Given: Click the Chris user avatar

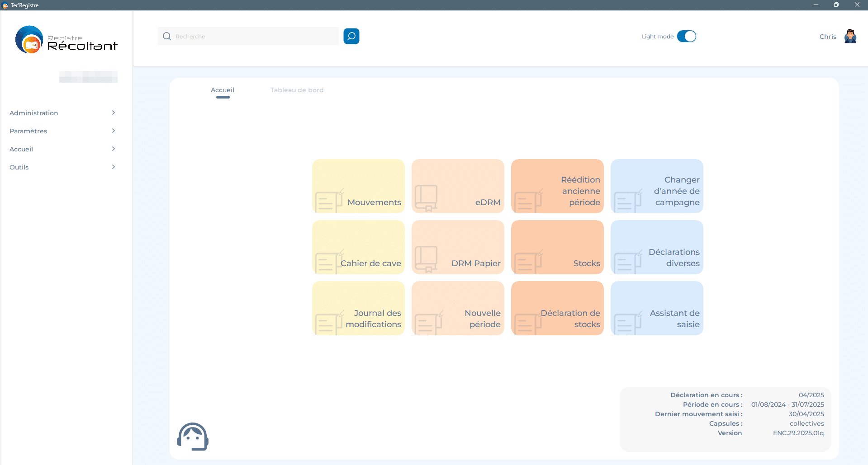Looking at the screenshot, I should click(x=850, y=36).
